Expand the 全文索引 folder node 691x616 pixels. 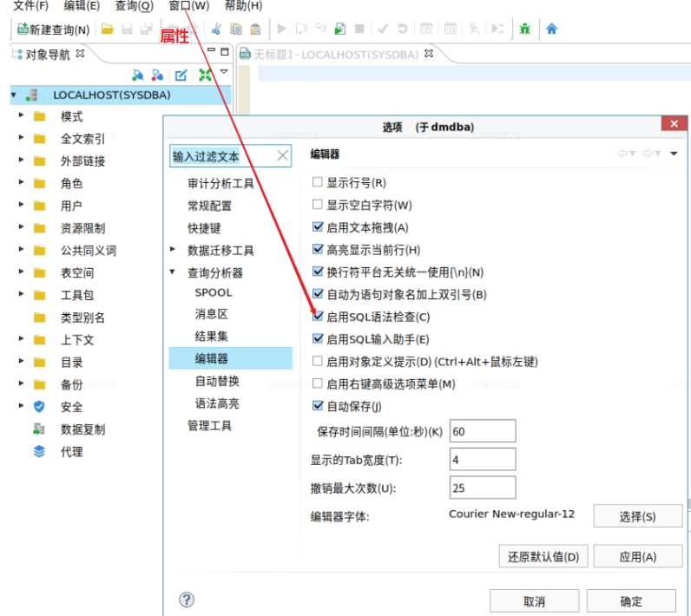click(21, 137)
